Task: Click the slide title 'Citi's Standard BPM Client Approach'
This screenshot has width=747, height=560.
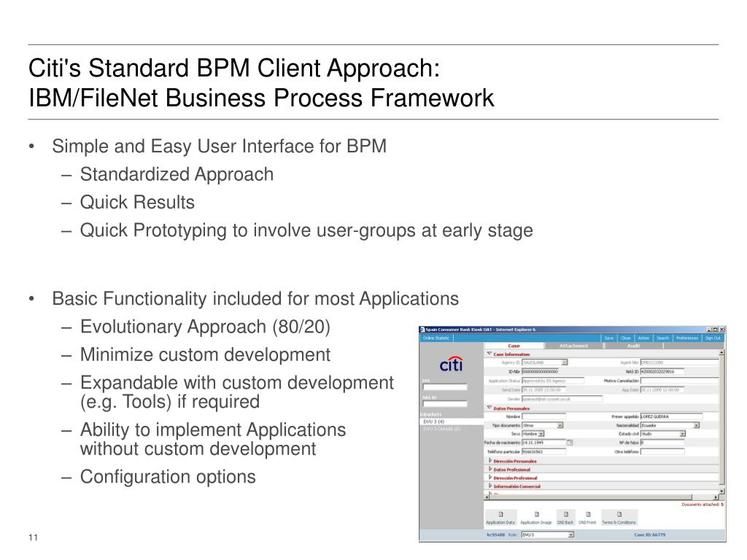Action: pos(234,68)
